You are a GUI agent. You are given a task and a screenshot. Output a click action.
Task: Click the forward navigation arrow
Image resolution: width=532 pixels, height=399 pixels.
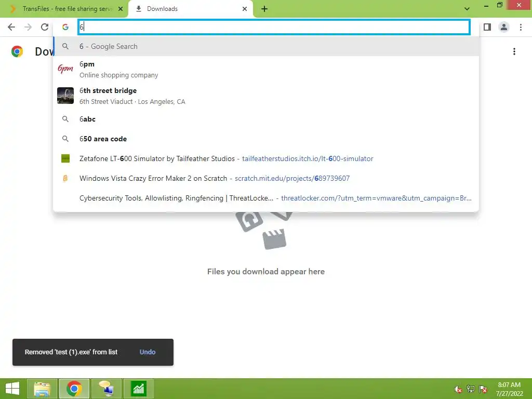[28, 27]
